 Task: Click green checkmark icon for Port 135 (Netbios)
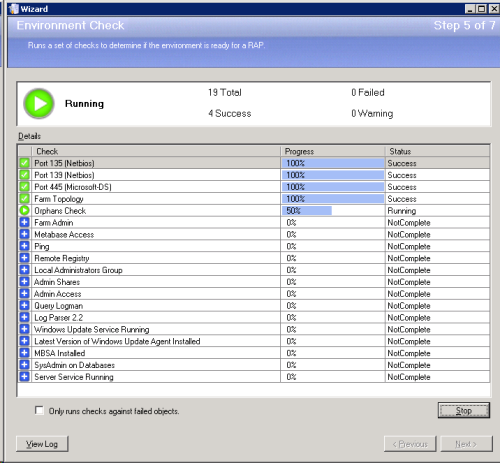[x=24, y=163]
